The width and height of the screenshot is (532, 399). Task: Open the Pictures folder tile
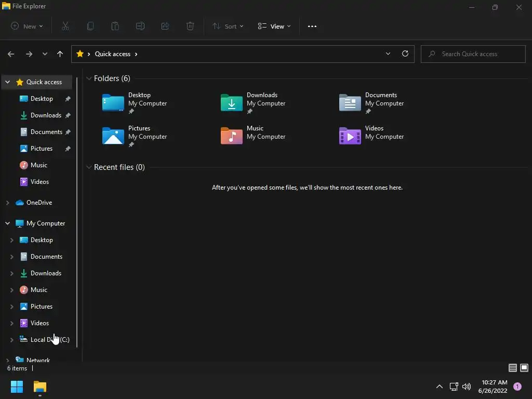pyautogui.click(x=135, y=137)
